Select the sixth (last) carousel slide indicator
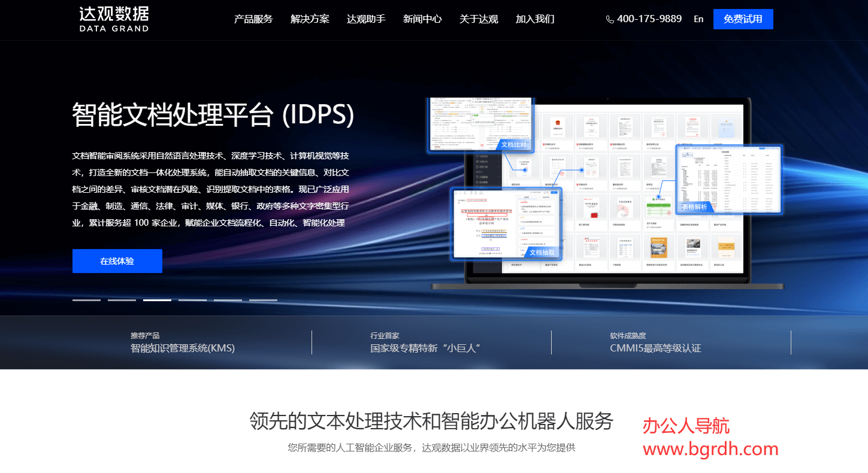 click(x=263, y=300)
